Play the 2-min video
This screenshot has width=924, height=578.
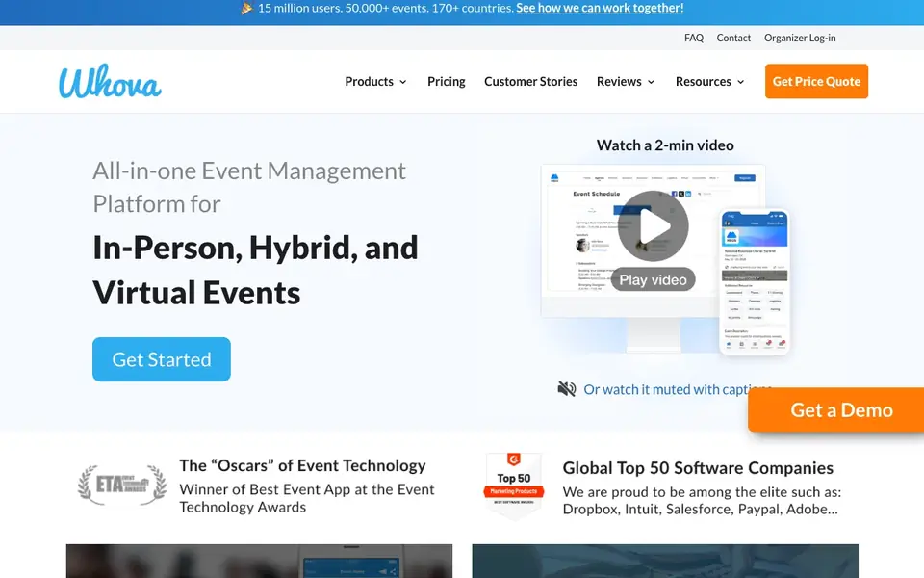[x=653, y=225]
